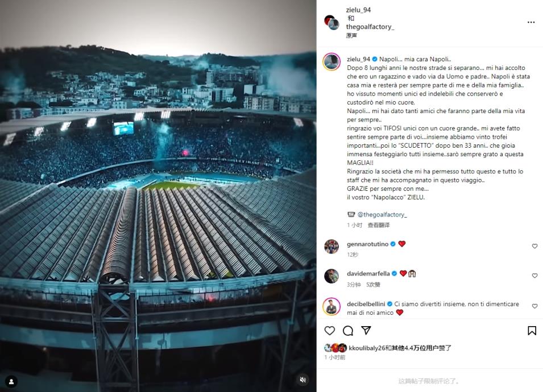The image size is (543, 392).
Task: Save the post with bookmark icon
Action: pyautogui.click(x=532, y=331)
